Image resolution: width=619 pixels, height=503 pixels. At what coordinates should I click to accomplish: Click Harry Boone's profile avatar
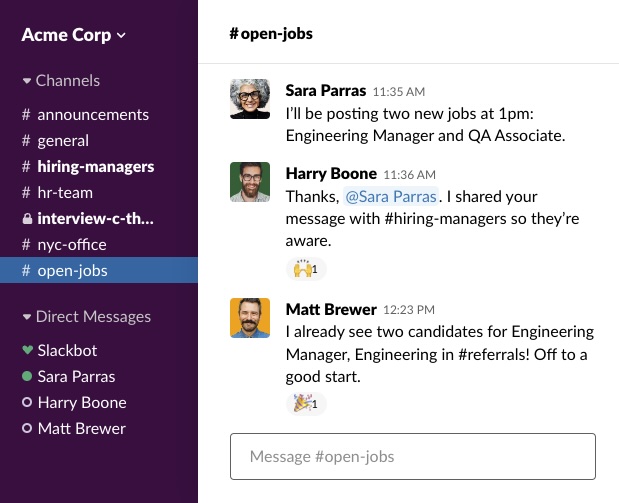[x=249, y=181]
